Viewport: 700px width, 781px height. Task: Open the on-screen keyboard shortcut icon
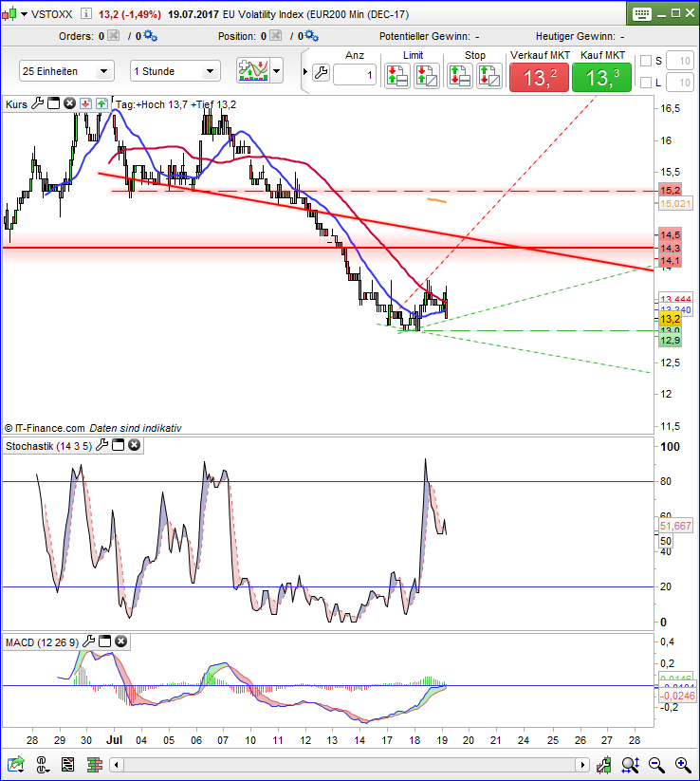642,14
